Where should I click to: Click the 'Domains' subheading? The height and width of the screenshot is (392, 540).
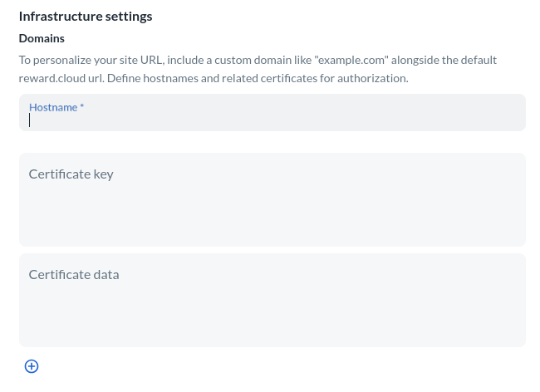coord(42,38)
